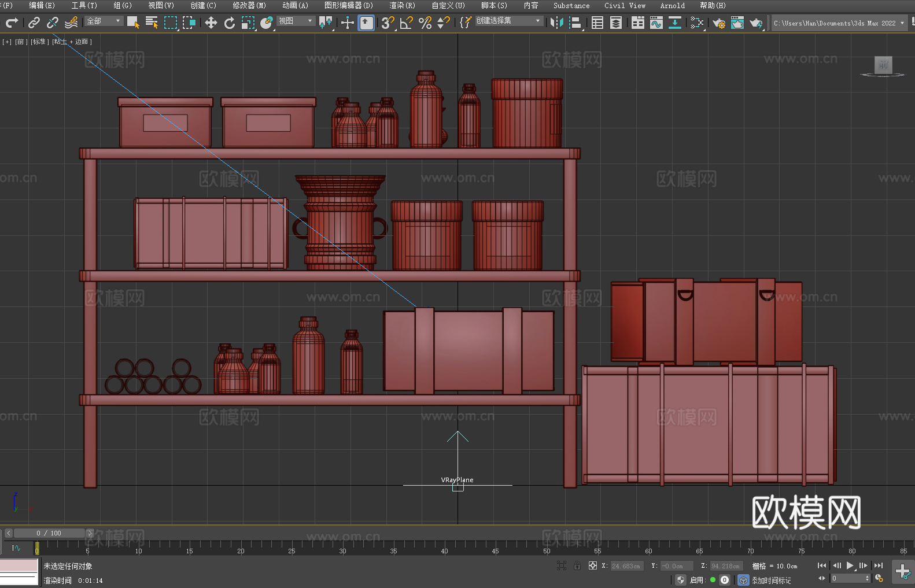Open the reference coordinate 视图 dropdown
Image resolution: width=915 pixels, height=588 pixels.
296,21
